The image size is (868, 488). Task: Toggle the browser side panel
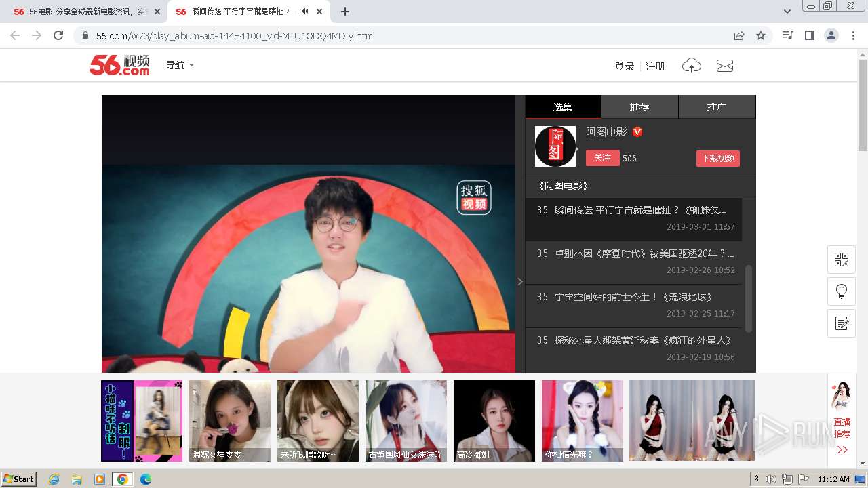809,35
